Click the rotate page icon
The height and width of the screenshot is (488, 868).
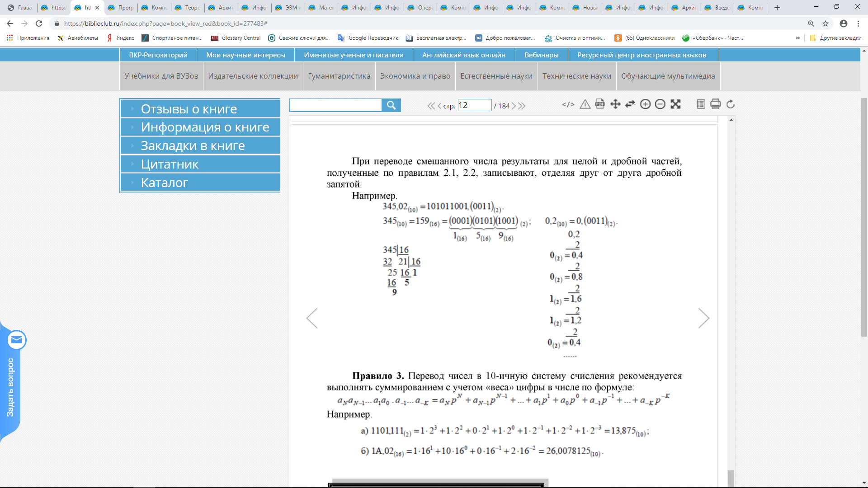pyautogui.click(x=731, y=104)
